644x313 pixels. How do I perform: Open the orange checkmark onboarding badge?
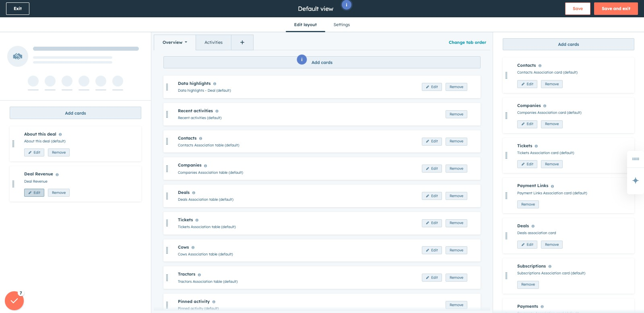point(14,301)
